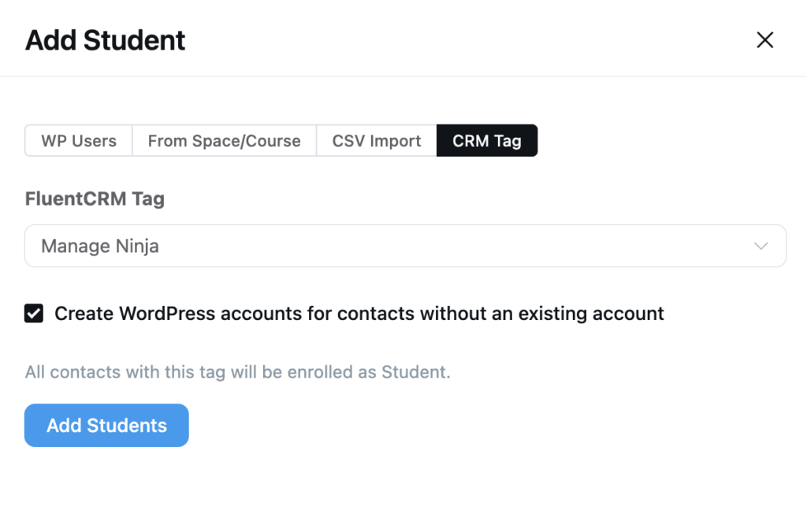
Task: Open the From Space/Course tab
Action: coord(224,140)
